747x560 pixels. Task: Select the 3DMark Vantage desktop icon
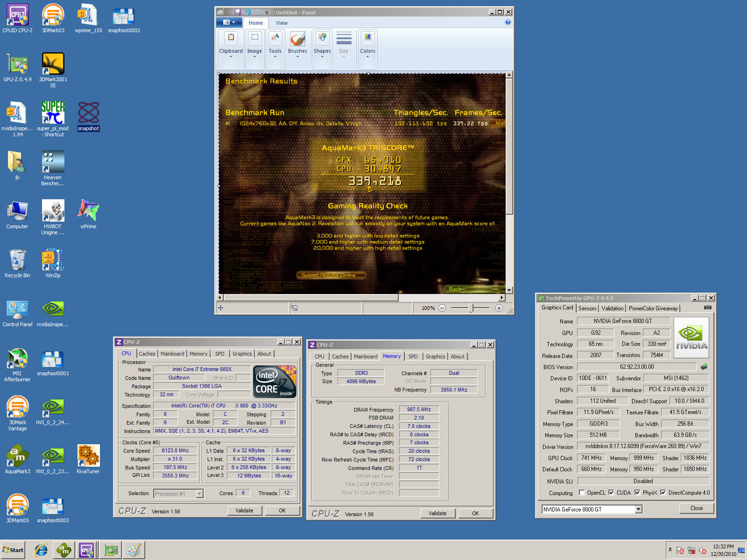pyautogui.click(x=17, y=413)
